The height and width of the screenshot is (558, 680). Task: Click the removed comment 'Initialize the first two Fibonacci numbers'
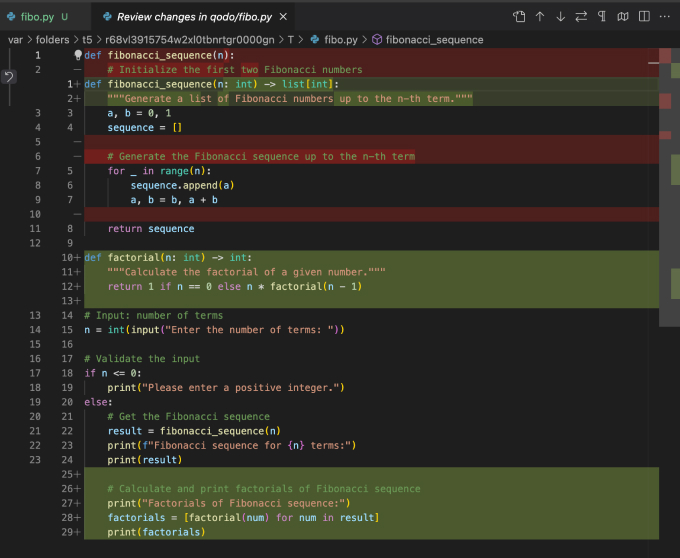point(235,70)
